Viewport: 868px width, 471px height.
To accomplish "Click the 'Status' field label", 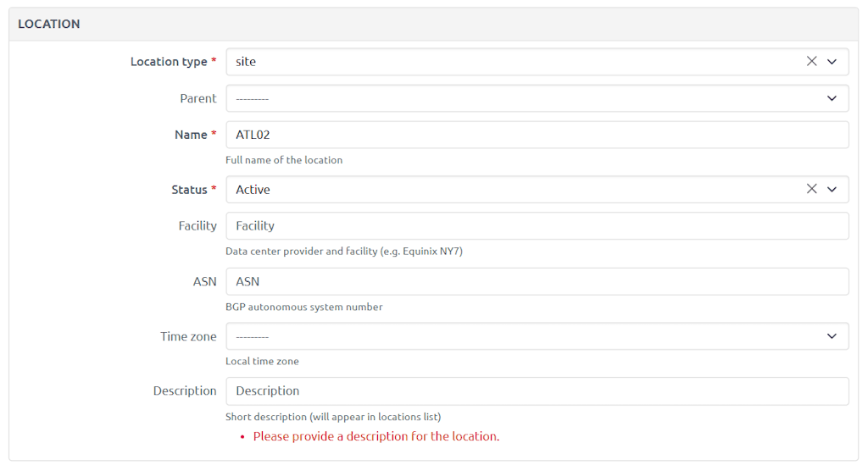I will click(189, 190).
